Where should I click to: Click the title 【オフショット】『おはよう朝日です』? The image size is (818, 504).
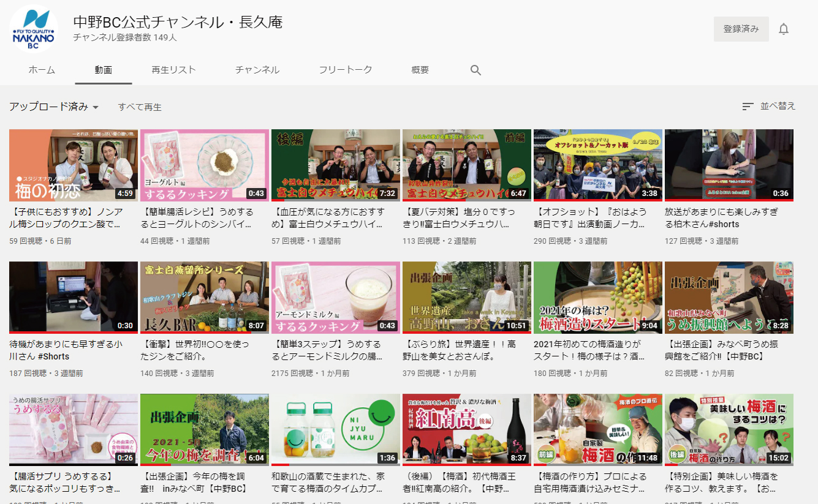coord(591,218)
